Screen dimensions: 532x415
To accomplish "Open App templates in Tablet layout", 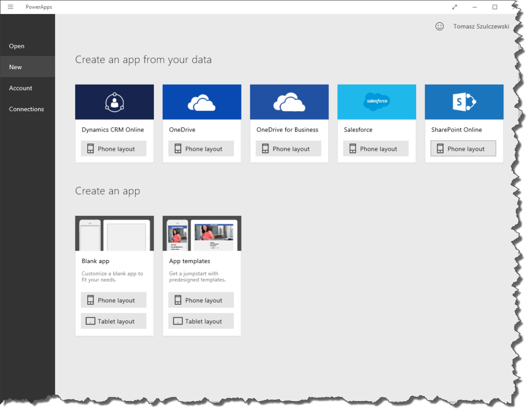I will pyautogui.click(x=201, y=321).
